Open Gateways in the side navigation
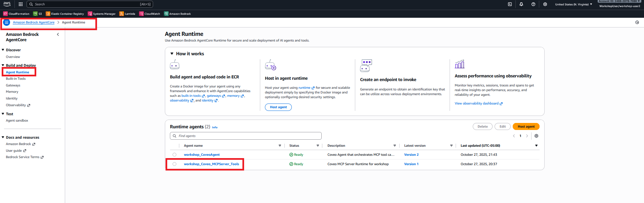The width and height of the screenshot is (644, 203). point(13,85)
